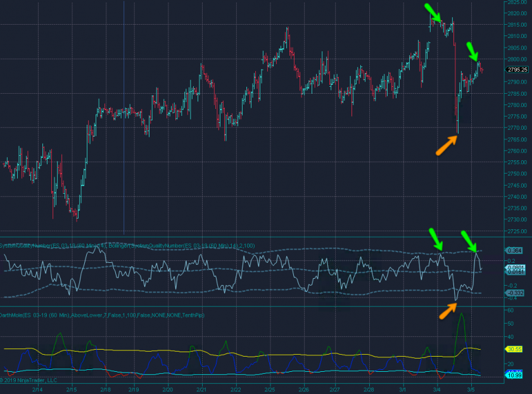Click the 0.364 upper band value tag
The image size is (532, 394).
514,250
